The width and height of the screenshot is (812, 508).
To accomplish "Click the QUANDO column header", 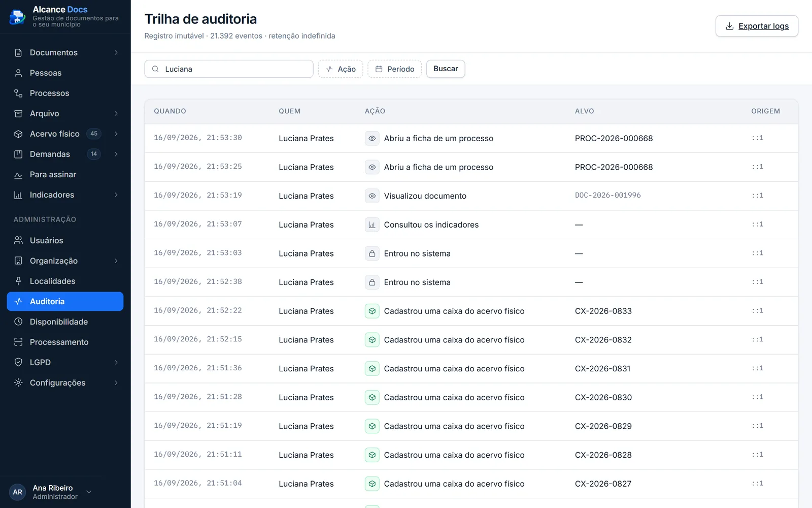I will pyautogui.click(x=170, y=111).
